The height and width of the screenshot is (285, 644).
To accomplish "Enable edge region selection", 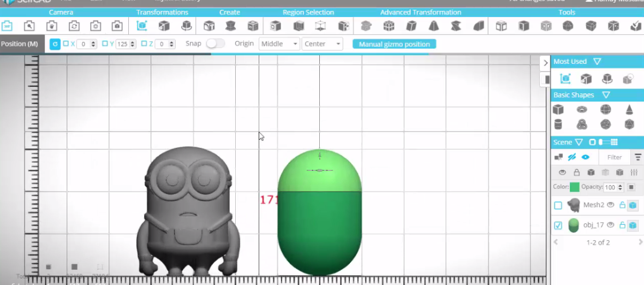I will [x=299, y=26].
